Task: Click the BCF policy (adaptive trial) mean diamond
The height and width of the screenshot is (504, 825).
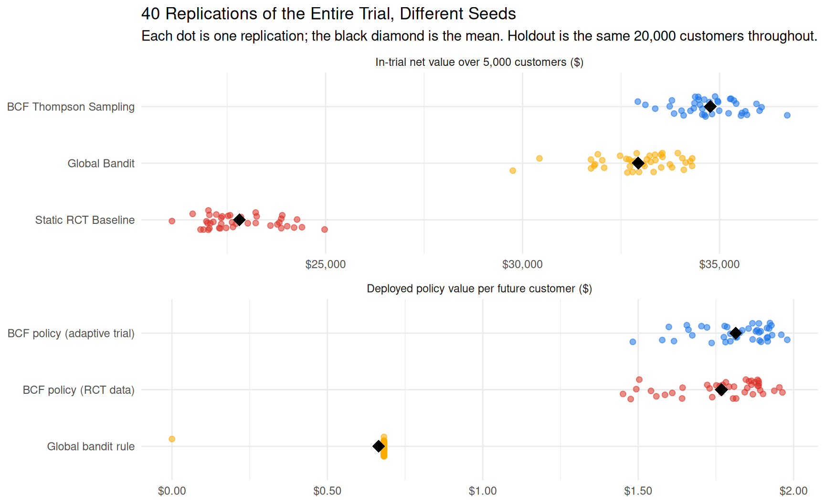Action: 736,333
